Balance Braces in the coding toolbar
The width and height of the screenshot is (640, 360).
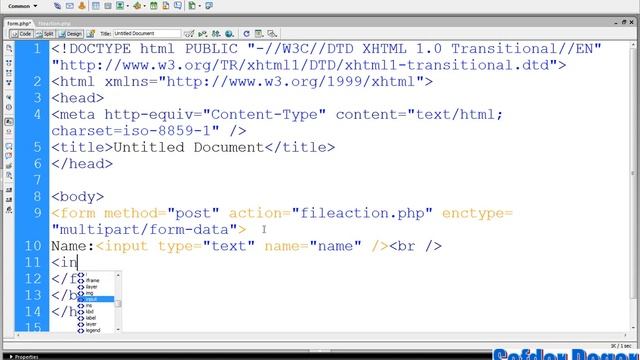pyautogui.click(x=9, y=107)
